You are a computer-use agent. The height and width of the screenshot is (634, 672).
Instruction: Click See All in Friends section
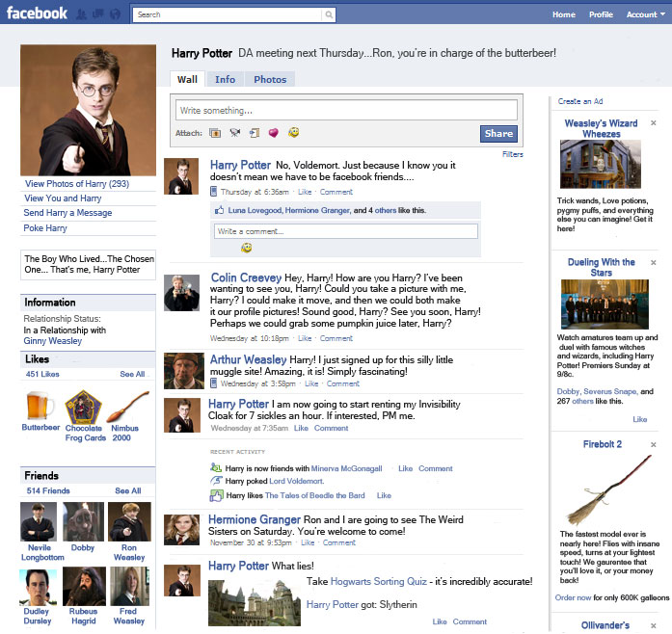127,491
